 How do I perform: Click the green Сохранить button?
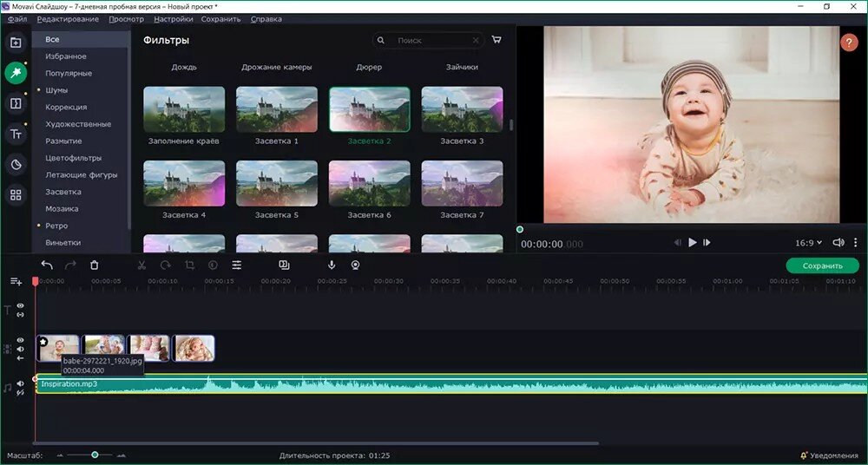pyautogui.click(x=822, y=265)
